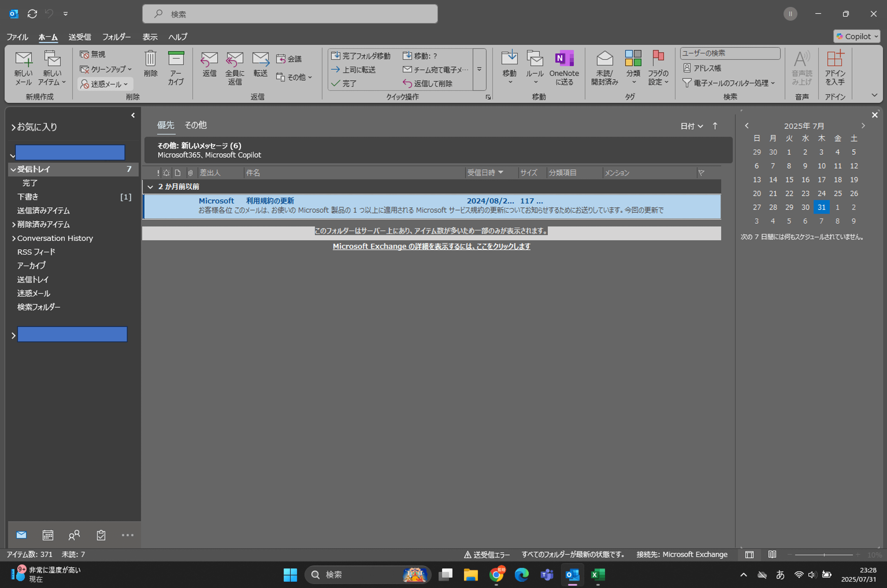Collapse the ribbon with the chevron
Screen dimensions: 887x588
(874, 95)
